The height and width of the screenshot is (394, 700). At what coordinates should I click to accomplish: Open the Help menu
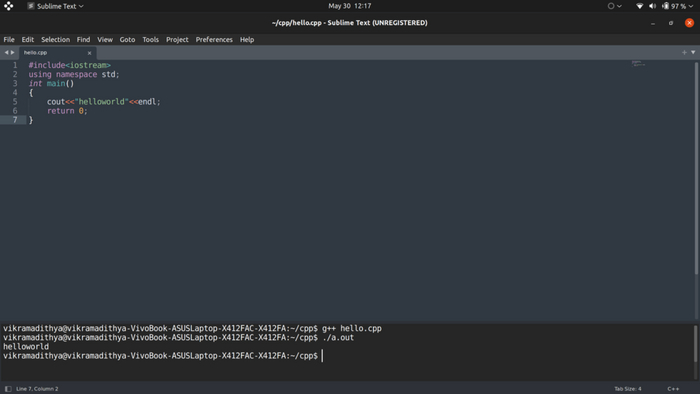247,39
